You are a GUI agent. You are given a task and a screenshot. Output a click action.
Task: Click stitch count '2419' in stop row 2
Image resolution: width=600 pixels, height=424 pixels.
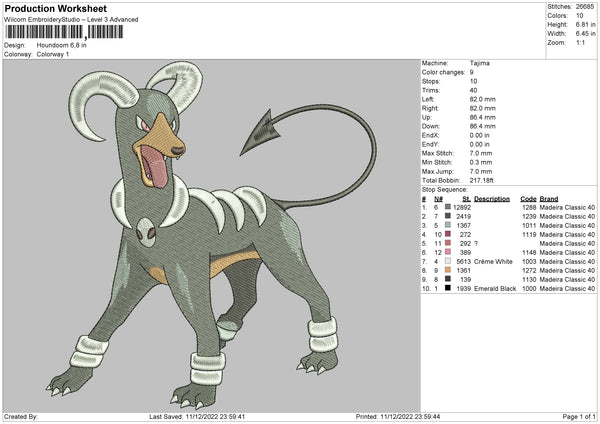pos(463,217)
